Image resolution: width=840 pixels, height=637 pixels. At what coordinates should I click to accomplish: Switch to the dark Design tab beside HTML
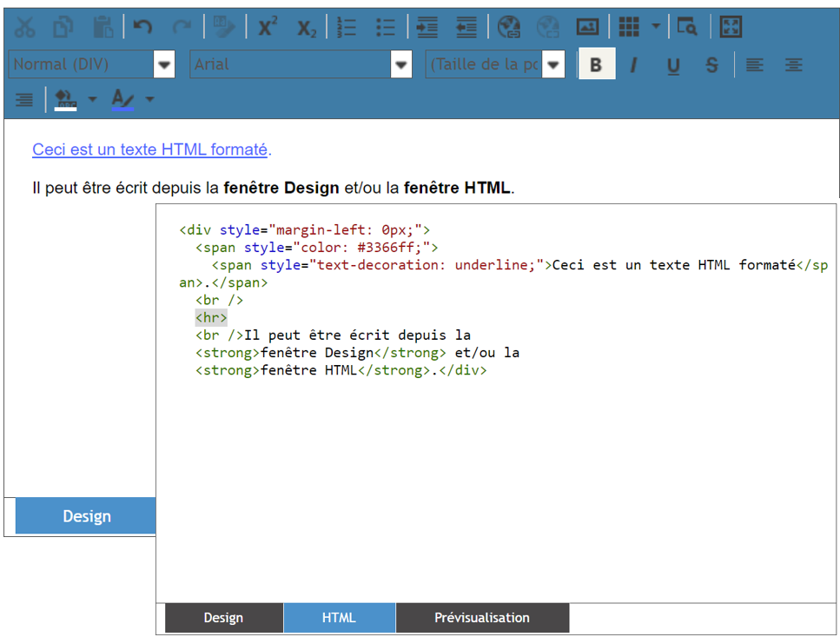point(224,618)
